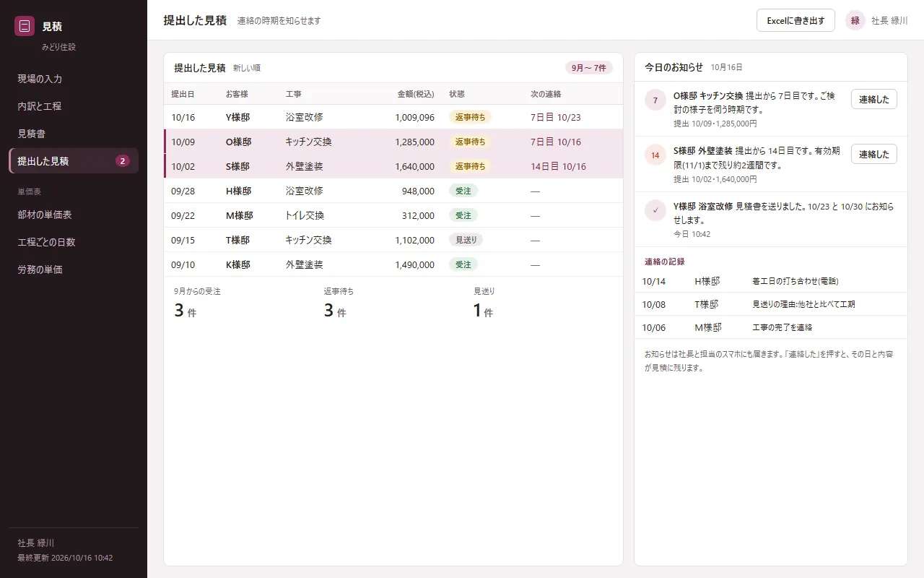Open the 緑 user avatar
The height and width of the screenshot is (578, 924).
click(x=855, y=20)
